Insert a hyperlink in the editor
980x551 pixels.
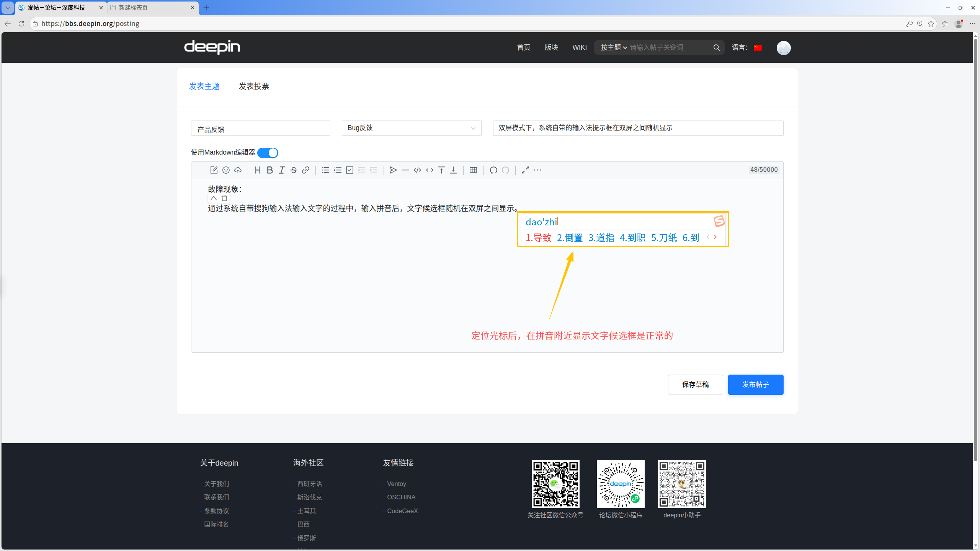[305, 170]
